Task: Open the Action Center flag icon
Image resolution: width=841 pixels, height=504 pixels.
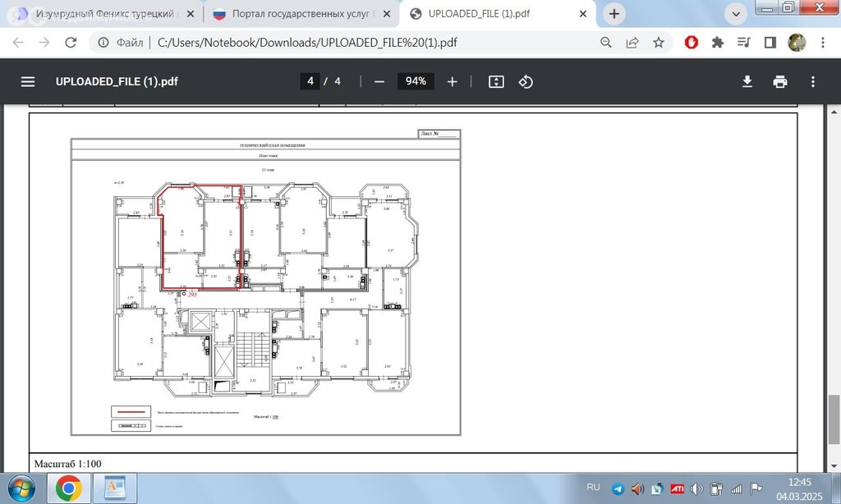Action: 756,488
